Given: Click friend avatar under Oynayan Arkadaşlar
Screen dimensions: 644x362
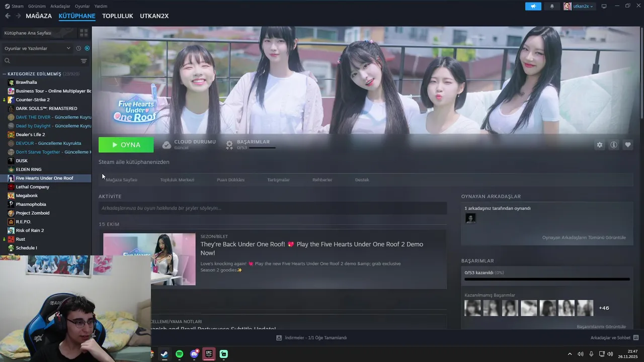Looking at the screenshot, I should 470,218.
